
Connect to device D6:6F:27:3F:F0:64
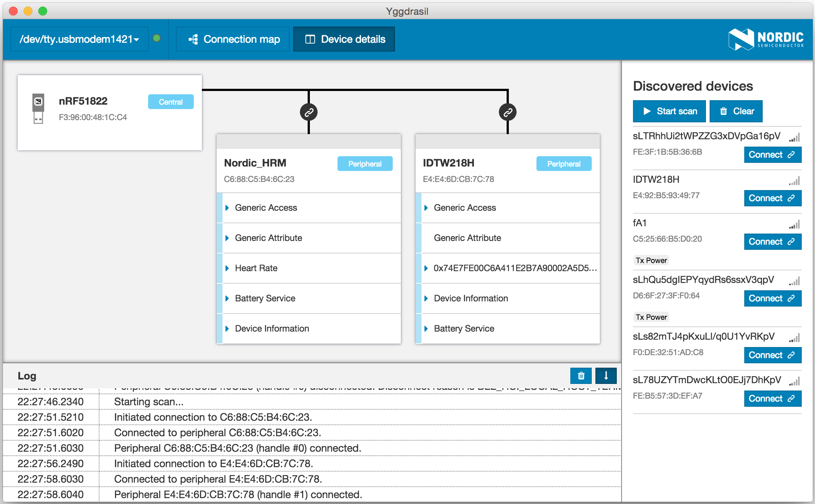click(773, 298)
